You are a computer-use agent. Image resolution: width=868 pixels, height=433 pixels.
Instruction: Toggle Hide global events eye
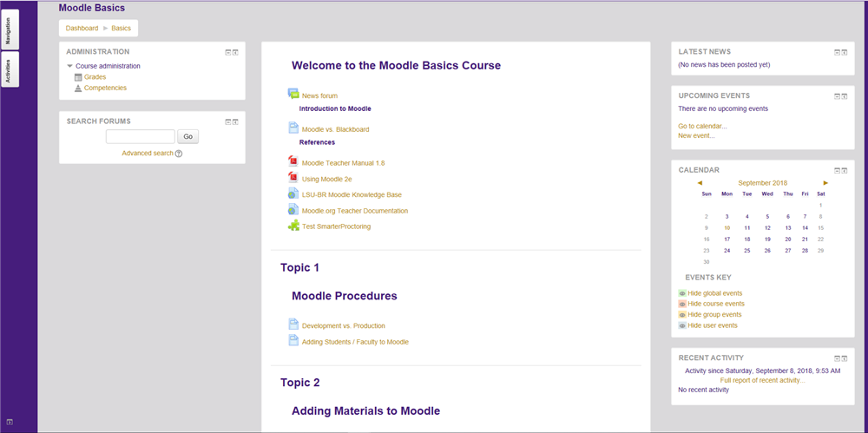tap(682, 293)
